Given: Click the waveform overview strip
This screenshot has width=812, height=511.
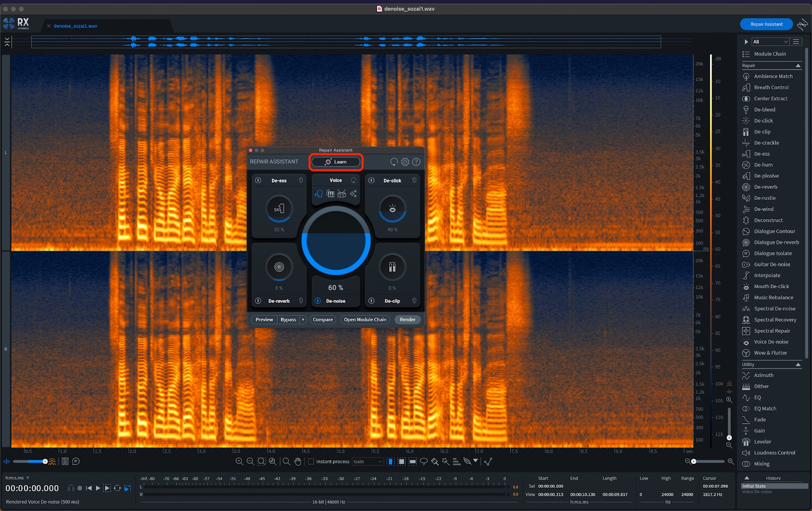Looking at the screenshot, I should [x=346, y=42].
